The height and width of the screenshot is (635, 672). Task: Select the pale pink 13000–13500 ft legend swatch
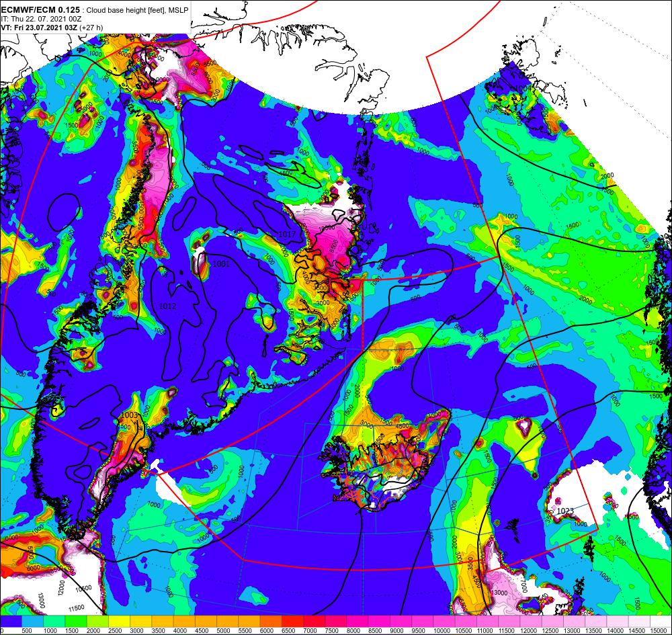[x=575, y=622]
